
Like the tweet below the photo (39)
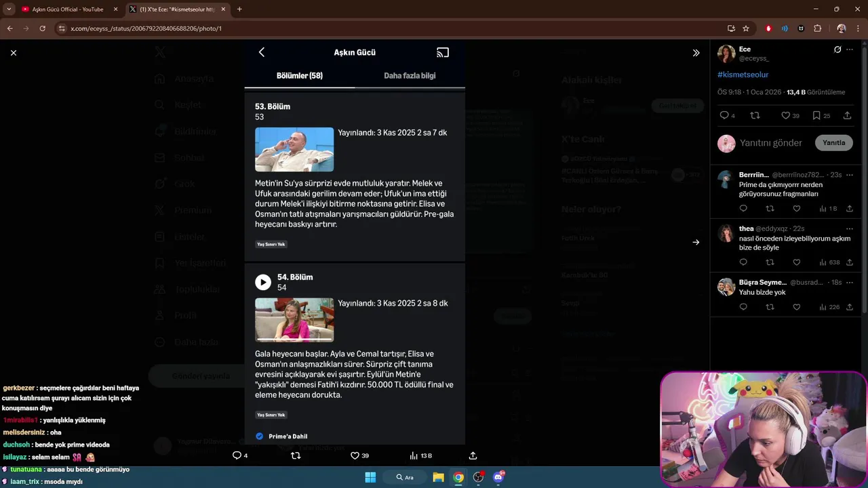pos(359,455)
